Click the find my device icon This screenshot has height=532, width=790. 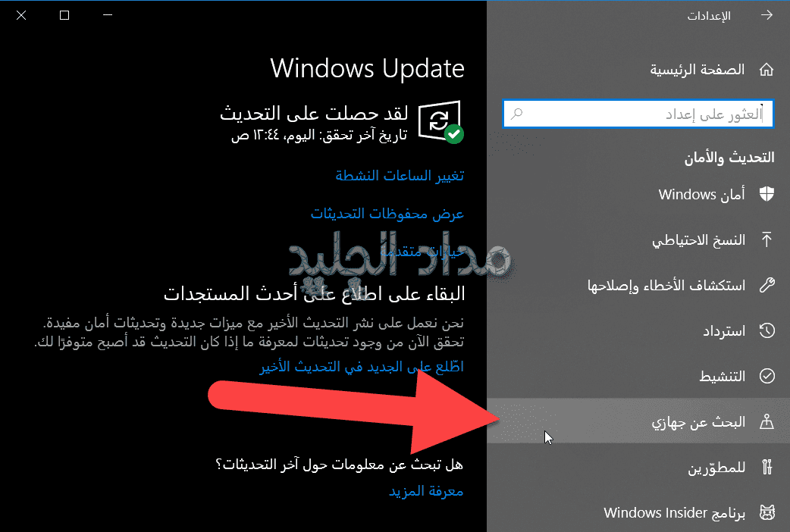pos(766,421)
